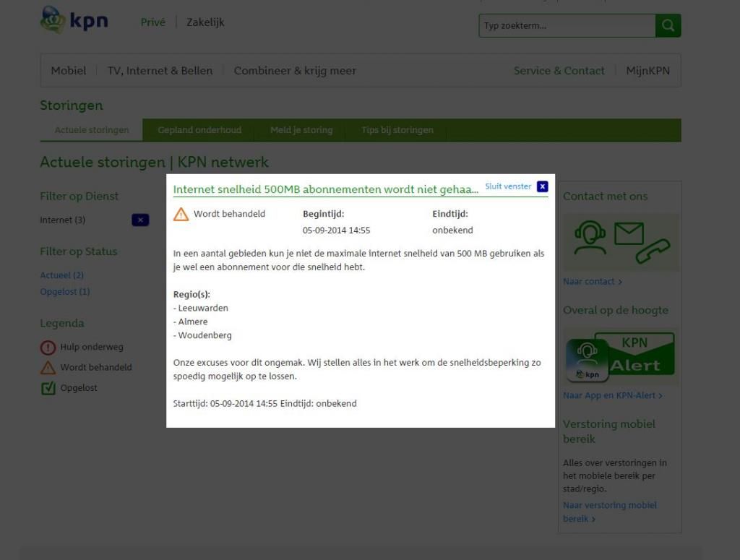Image resolution: width=740 pixels, height=560 pixels.
Task: Filter by status Actueel (2)
Action: click(x=62, y=275)
